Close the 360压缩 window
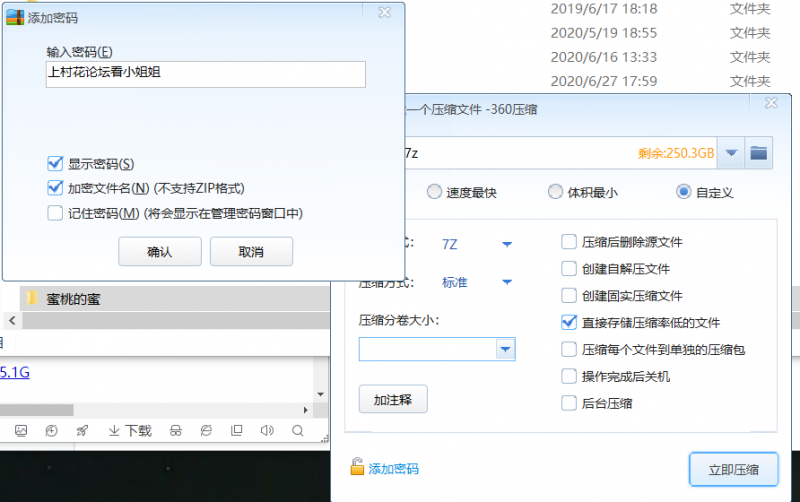The image size is (800, 502). pyautogui.click(x=771, y=103)
